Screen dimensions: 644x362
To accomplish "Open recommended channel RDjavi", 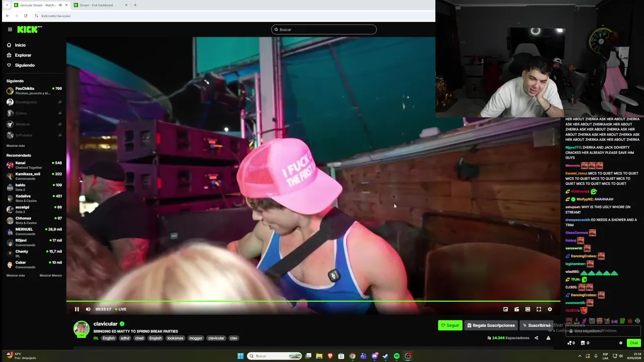I will (34, 242).
